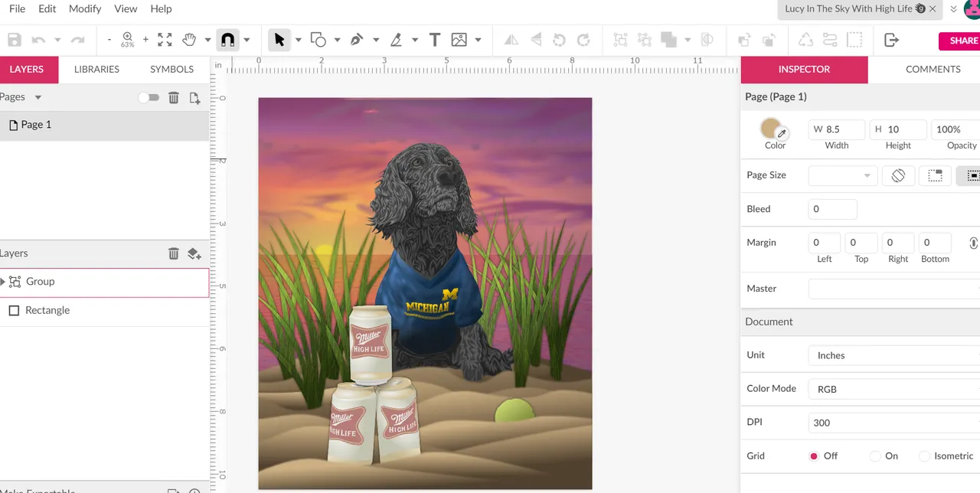980x493 pixels.
Task: Expand the Group layer triangle
Action: (3, 282)
